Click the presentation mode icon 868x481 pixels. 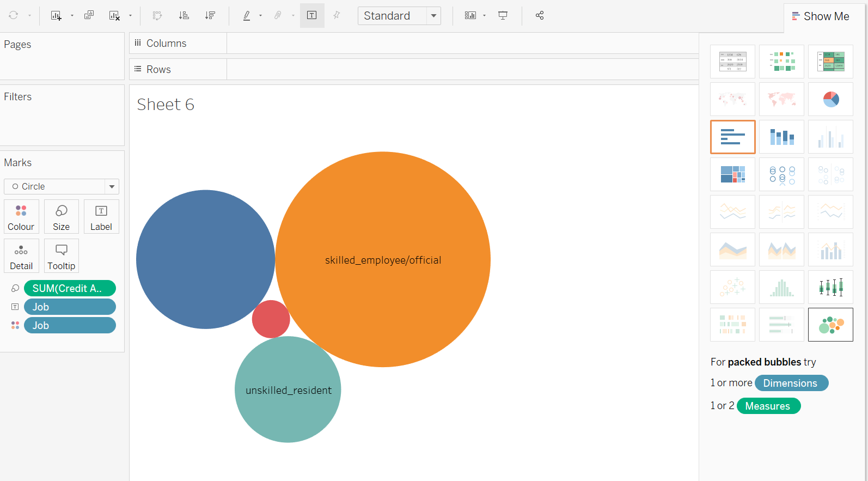(x=503, y=15)
